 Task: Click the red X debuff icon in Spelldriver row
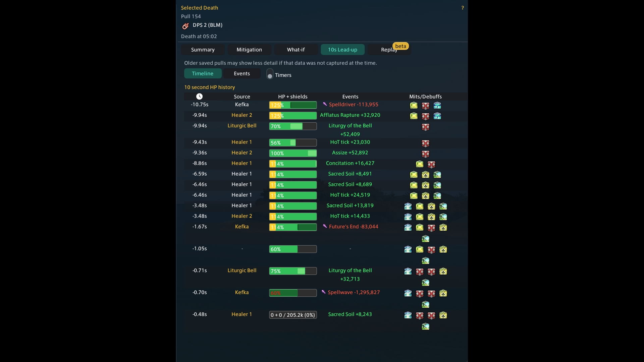click(425, 106)
